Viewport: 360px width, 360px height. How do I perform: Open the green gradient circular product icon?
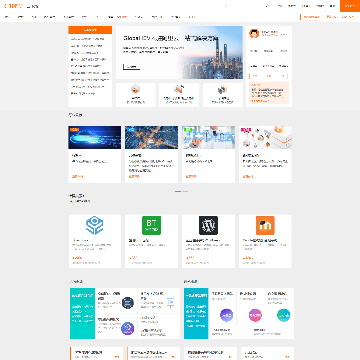tap(284, 315)
